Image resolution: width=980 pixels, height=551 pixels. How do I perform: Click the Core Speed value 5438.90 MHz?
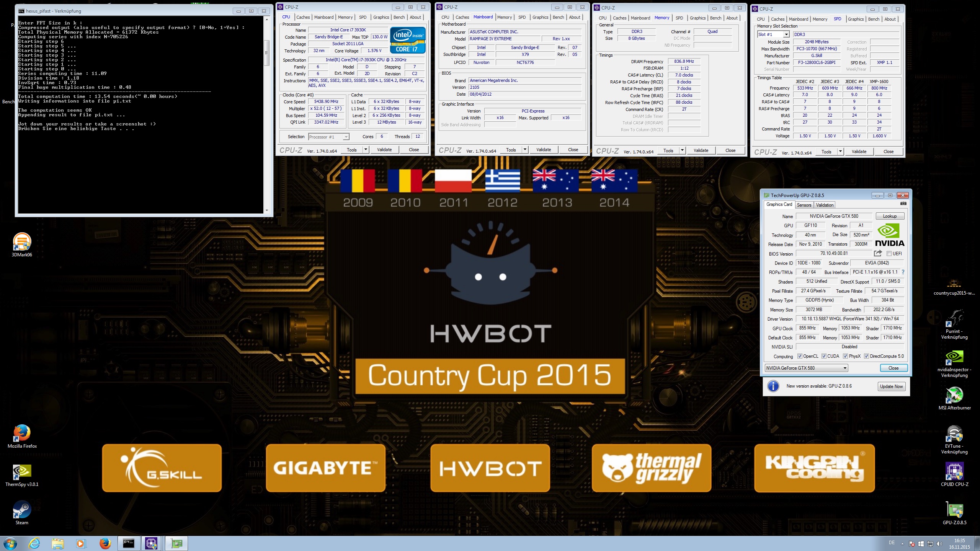click(x=326, y=102)
